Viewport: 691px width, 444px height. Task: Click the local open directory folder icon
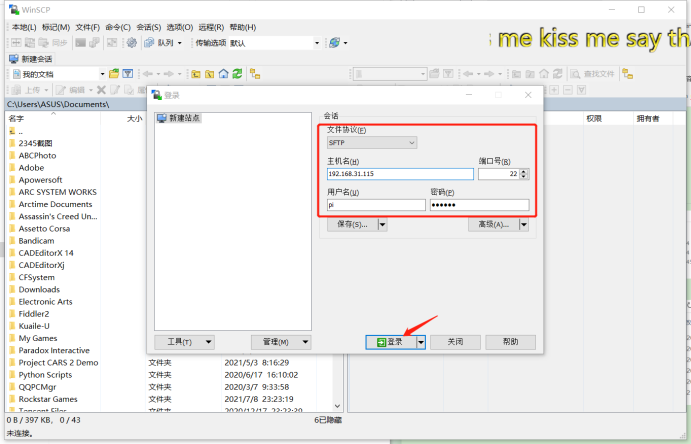(114, 74)
